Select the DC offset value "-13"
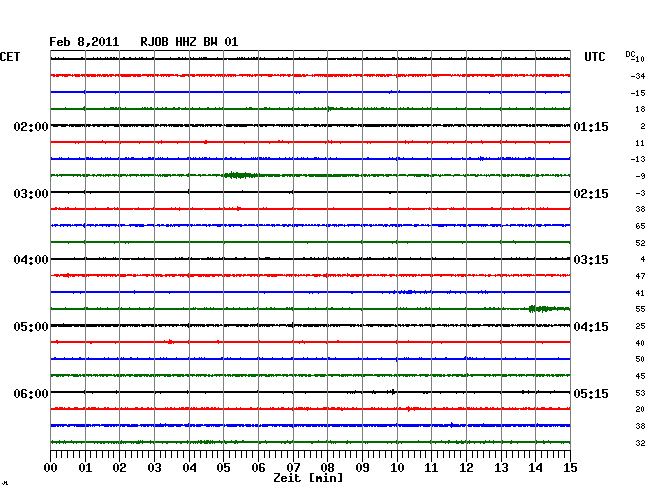 pos(638,159)
